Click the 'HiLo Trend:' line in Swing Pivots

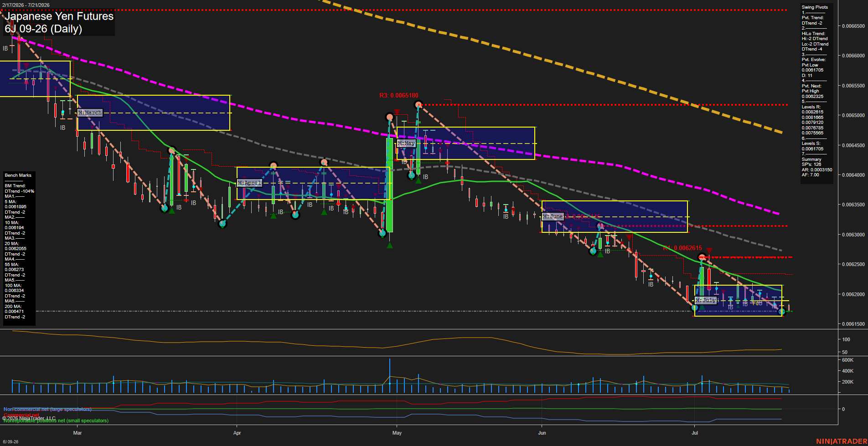[x=814, y=34]
